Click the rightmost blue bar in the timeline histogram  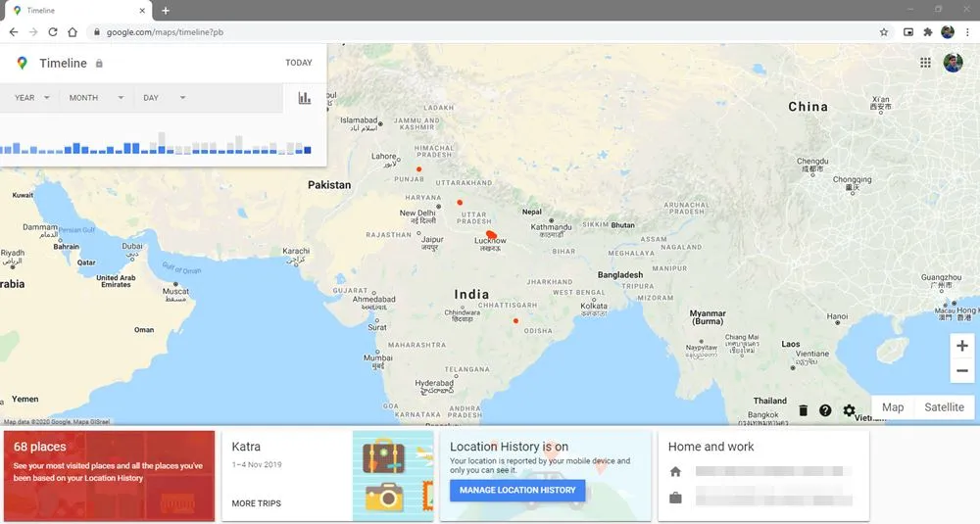(x=308, y=150)
